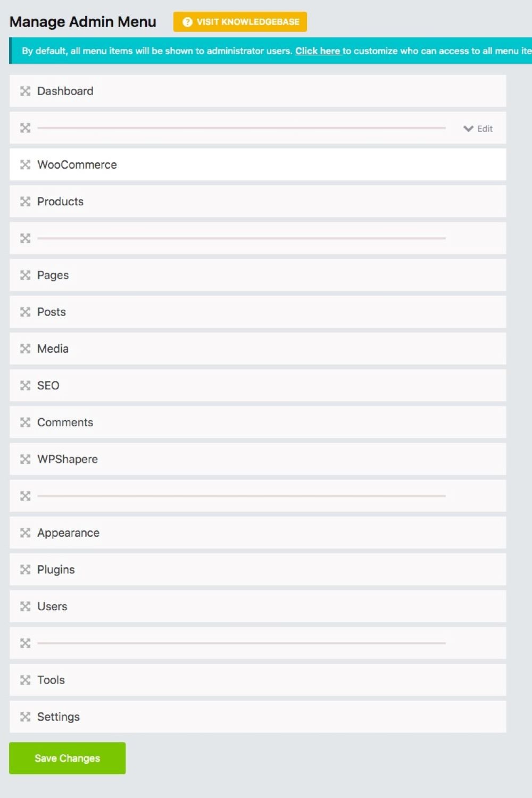This screenshot has height=798, width=532.
Task: Click the drag handle beside Media
Action: 25,349
